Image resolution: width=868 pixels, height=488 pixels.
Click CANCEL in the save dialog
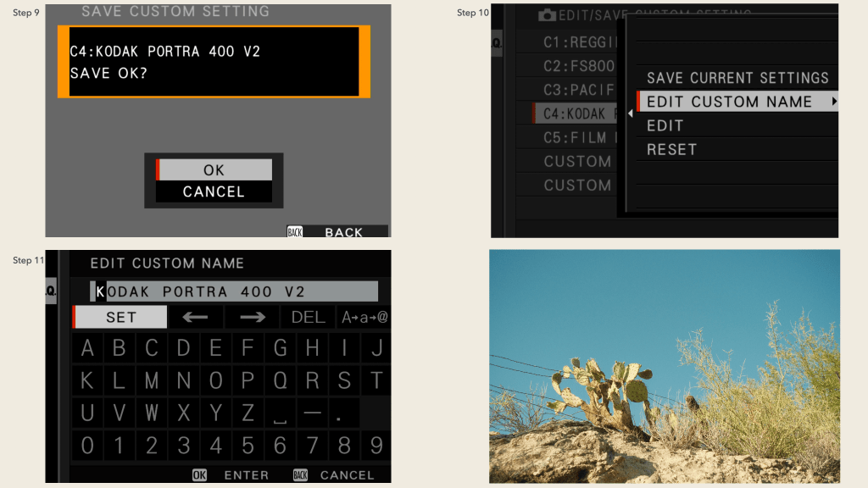(x=214, y=192)
